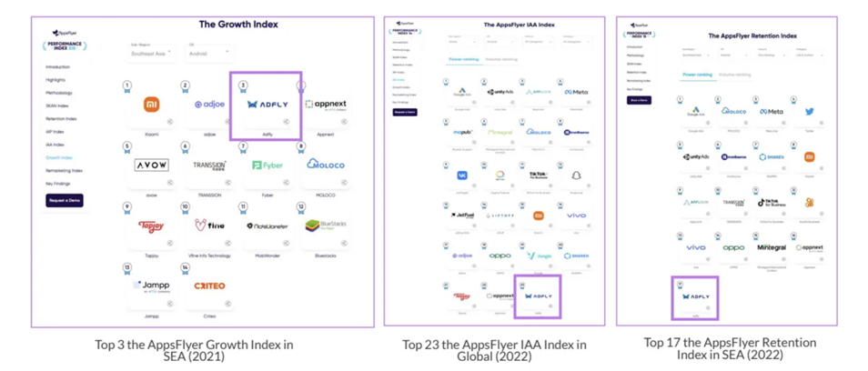Select the TikTok for Business logo in the IAA Index
Image resolution: width=868 pixels, height=371 pixels.
[x=538, y=175]
